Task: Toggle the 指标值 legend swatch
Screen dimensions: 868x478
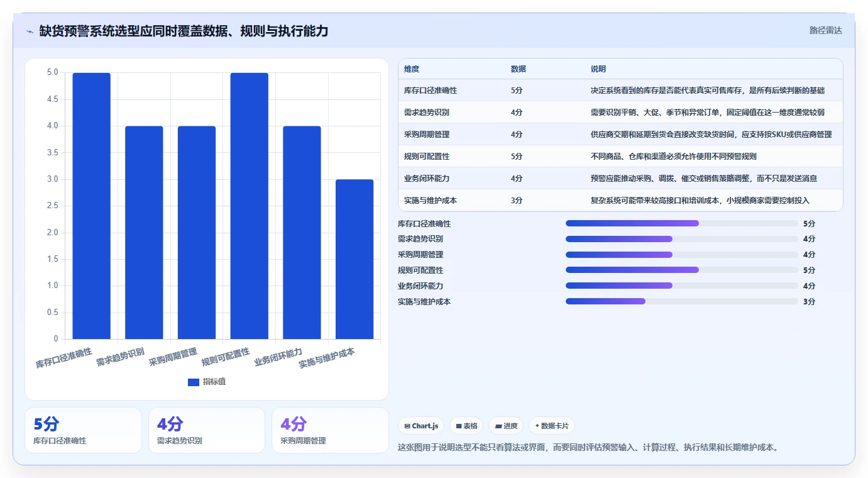Action: click(x=194, y=382)
